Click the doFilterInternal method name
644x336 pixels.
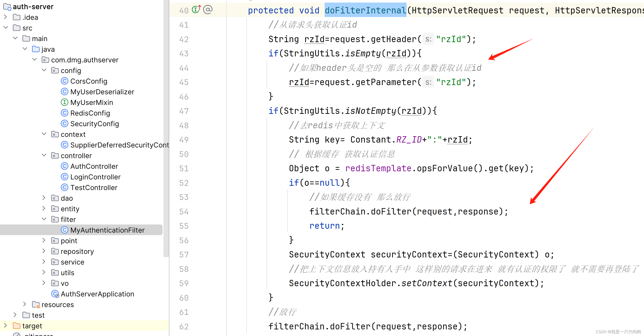pyautogui.click(x=365, y=10)
